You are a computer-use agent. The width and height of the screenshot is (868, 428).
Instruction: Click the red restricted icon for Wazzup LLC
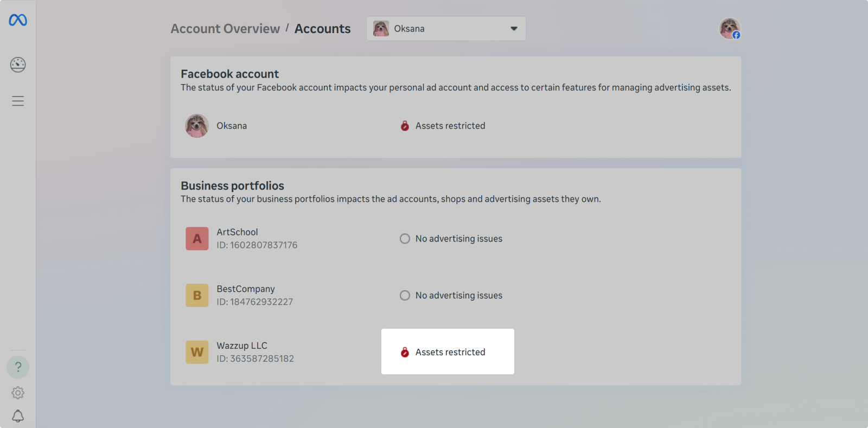coord(405,352)
